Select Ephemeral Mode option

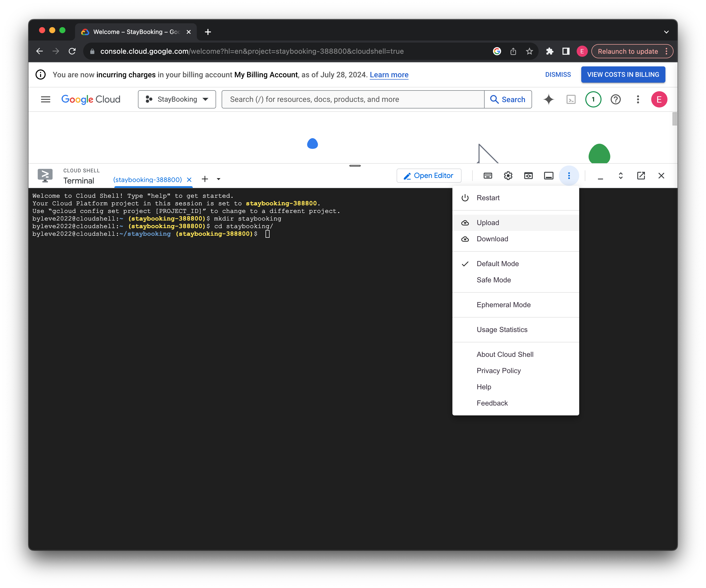point(503,304)
